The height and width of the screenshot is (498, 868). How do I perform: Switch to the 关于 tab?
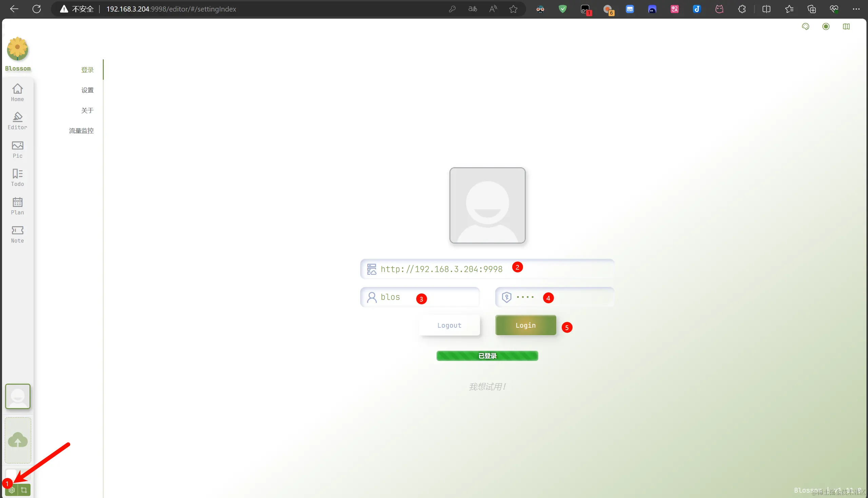click(x=88, y=110)
